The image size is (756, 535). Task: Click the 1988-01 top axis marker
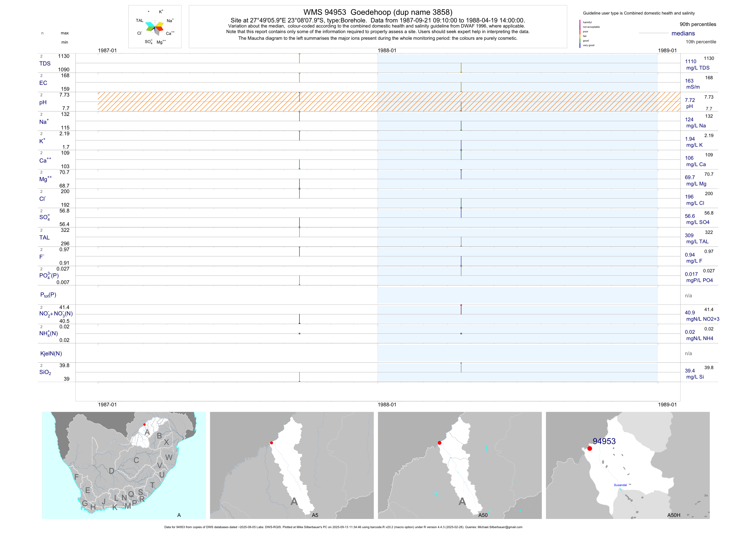(387, 50)
